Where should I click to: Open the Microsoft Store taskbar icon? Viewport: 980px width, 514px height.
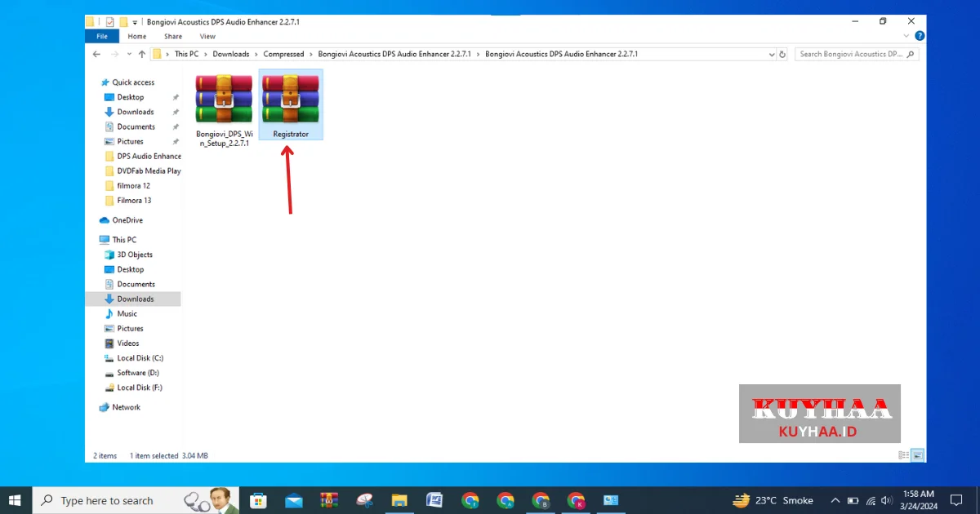pos(258,500)
